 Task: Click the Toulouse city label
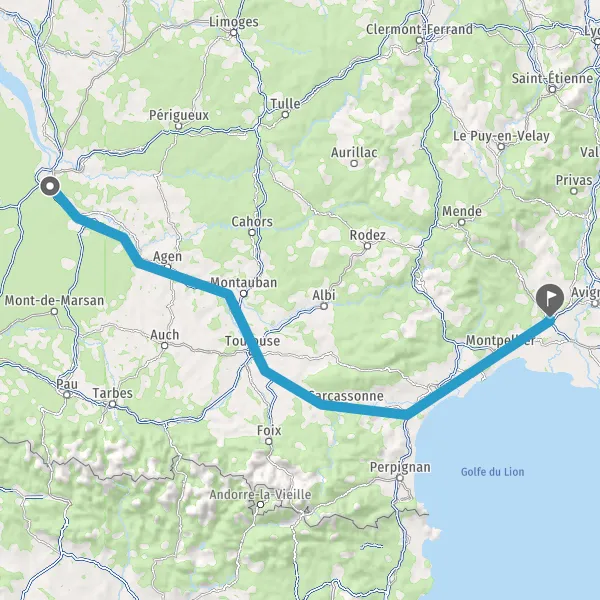click(x=252, y=341)
